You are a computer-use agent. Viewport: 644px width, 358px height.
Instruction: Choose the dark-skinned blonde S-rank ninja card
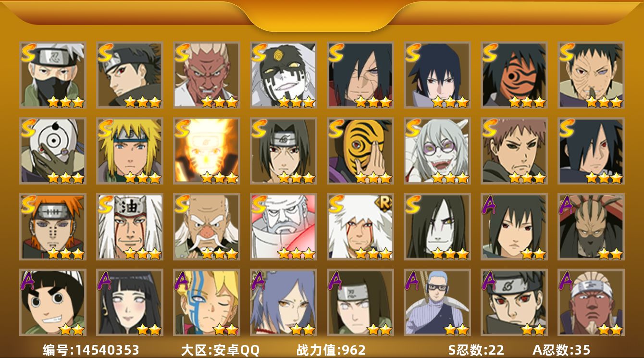click(207, 74)
